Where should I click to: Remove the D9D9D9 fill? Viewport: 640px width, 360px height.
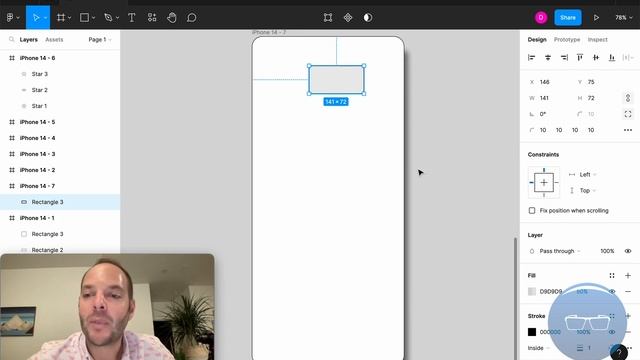(628, 291)
